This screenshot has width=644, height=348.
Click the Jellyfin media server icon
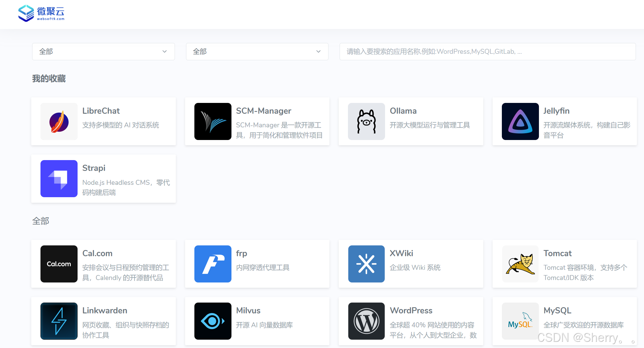point(520,121)
